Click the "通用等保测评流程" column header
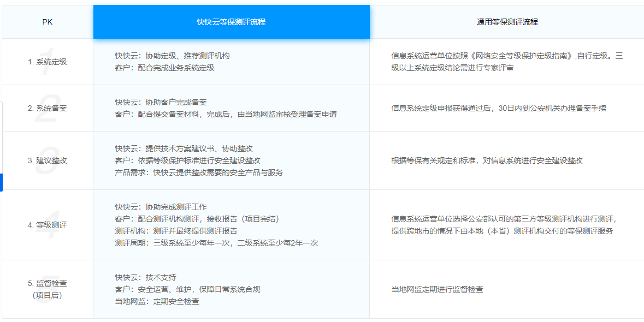This screenshot has height=322, width=644. point(507,22)
